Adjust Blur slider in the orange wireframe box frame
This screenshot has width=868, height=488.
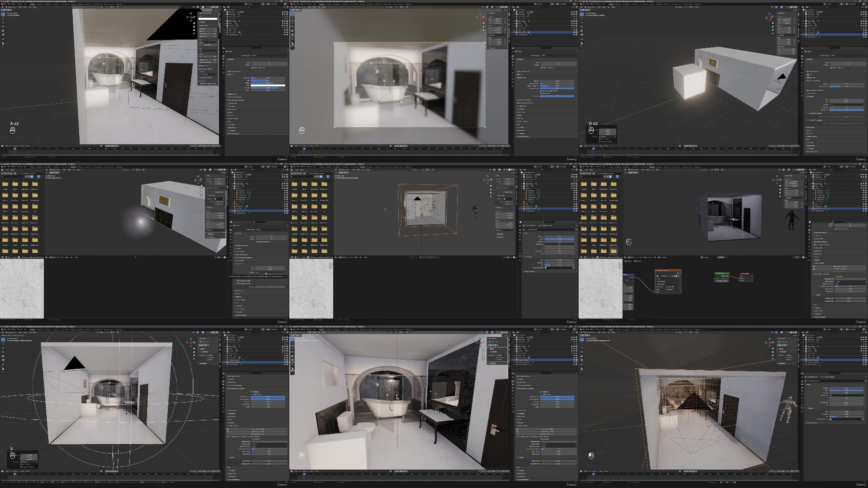tap(559, 265)
